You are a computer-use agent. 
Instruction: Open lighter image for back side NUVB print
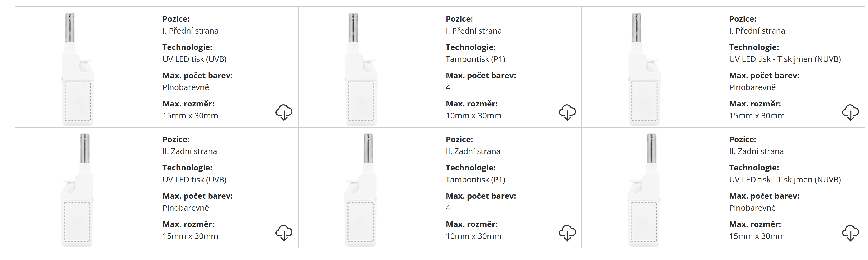point(643,189)
